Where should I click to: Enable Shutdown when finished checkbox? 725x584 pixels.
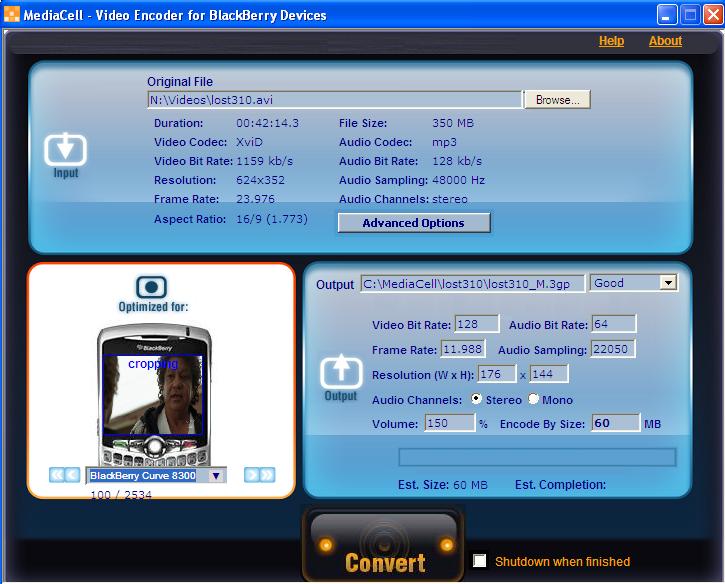479,561
